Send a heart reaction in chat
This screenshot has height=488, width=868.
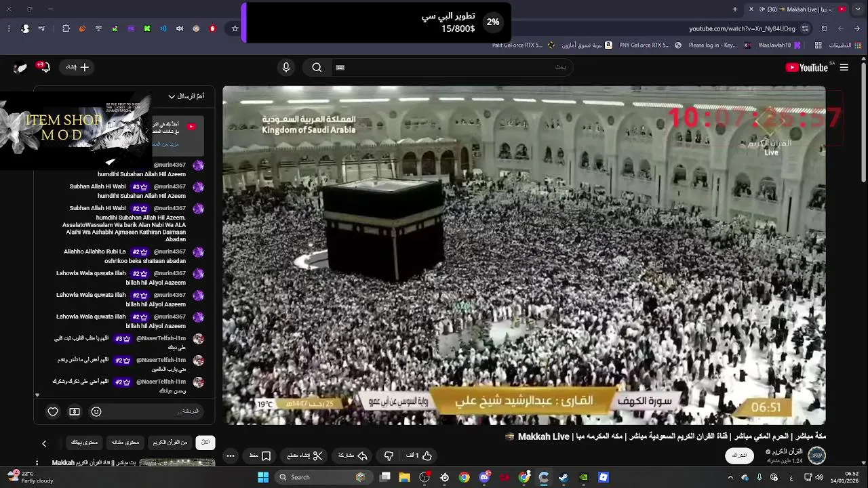tap(53, 411)
